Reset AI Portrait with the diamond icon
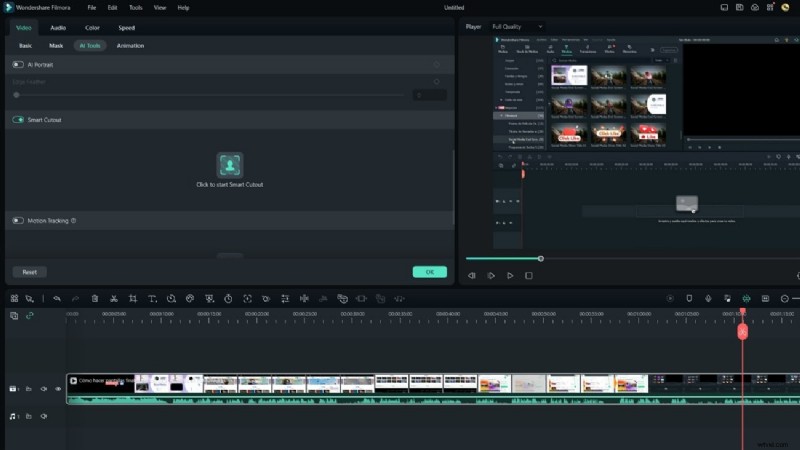This screenshot has width=800, height=450. (x=436, y=65)
